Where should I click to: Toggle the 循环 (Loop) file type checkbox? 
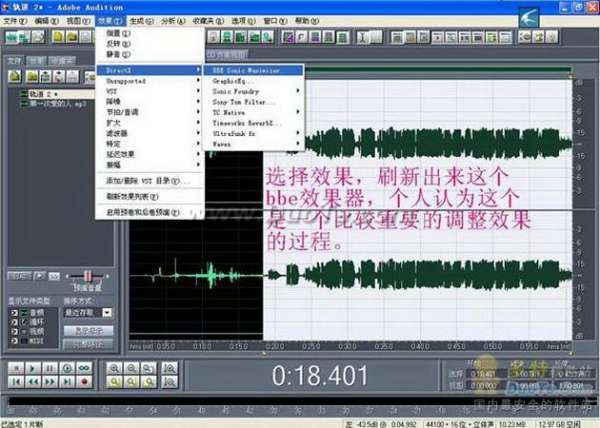pos(14,322)
